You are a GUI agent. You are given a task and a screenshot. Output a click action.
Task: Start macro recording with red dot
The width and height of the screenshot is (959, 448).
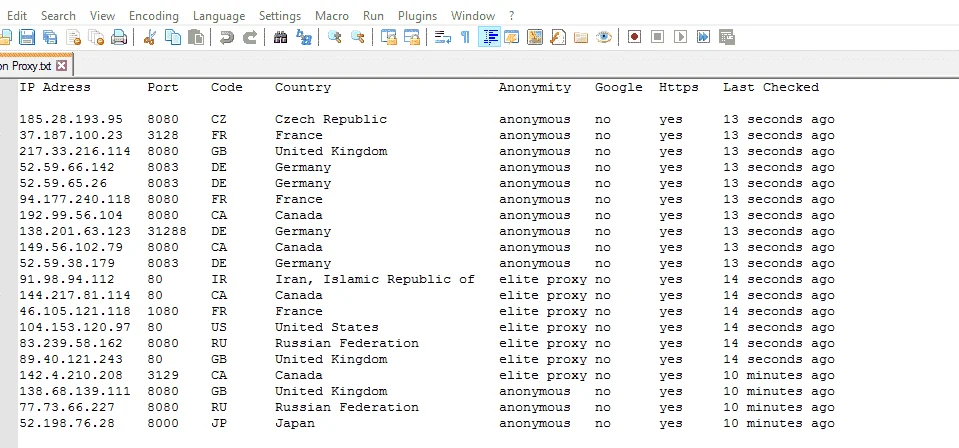[x=634, y=37]
